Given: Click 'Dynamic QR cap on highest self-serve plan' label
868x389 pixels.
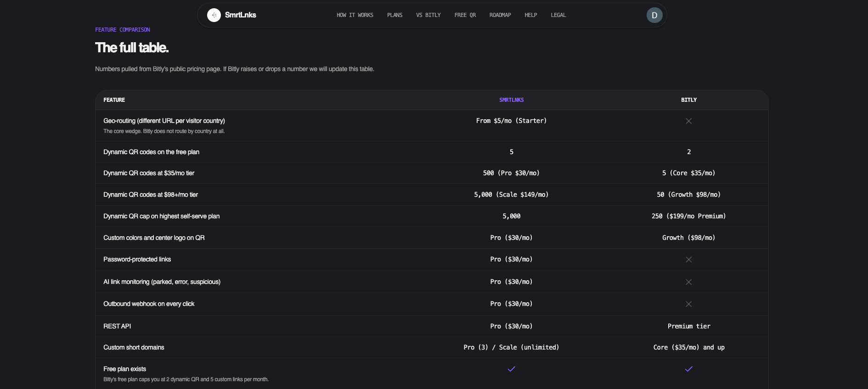Looking at the screenshot, I should coord(161,216).
